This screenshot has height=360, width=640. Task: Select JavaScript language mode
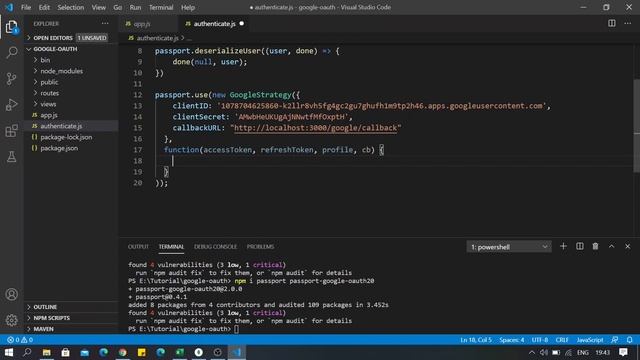pos(590,340)
